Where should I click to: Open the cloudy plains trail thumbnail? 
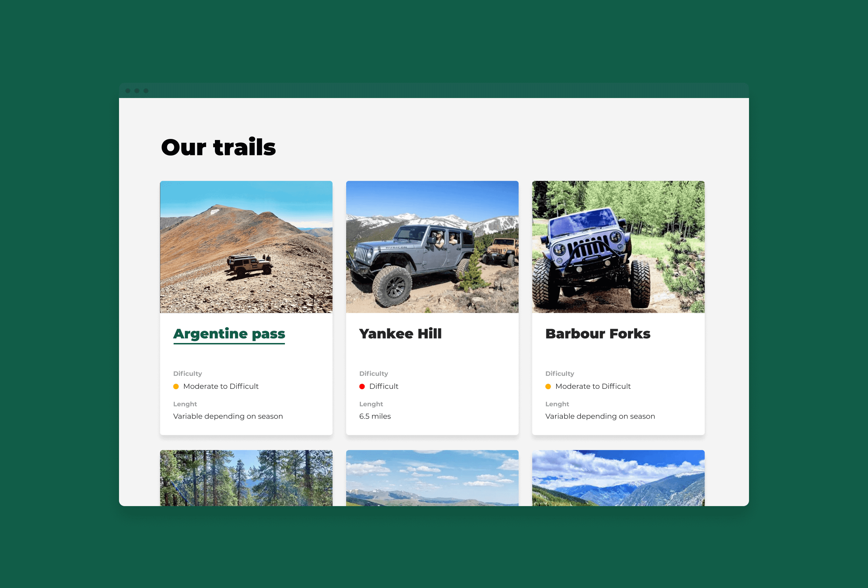click(x=432, y=478)
